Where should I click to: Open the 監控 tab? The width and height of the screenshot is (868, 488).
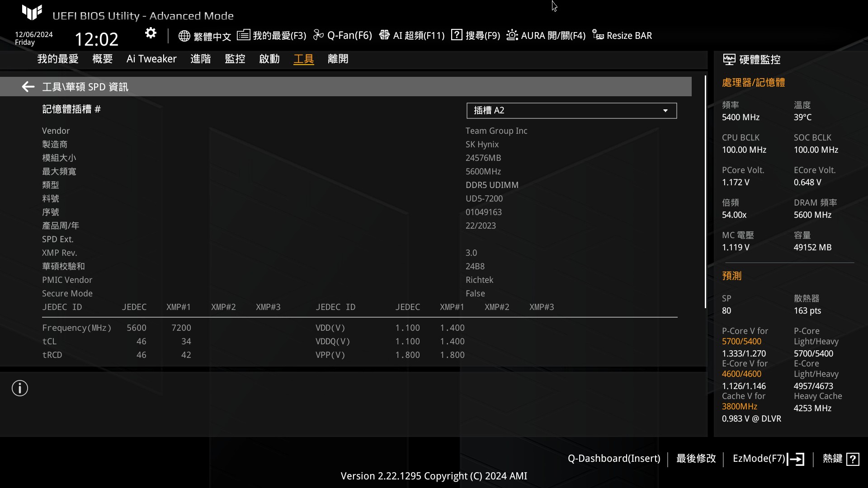tap(235, 59)
